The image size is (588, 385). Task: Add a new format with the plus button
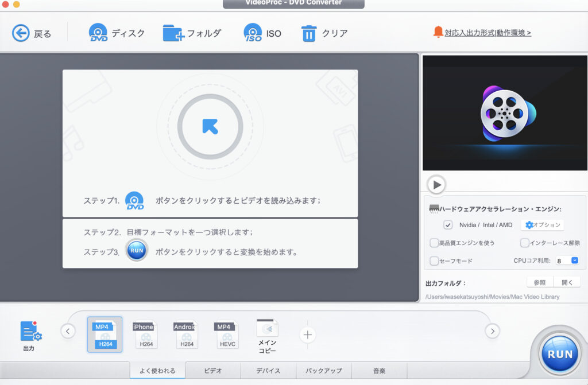point(308,335)
